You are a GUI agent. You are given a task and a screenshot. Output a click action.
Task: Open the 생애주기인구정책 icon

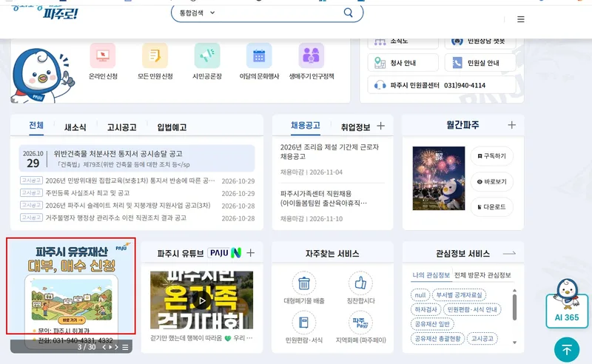(x=311, y=56)
